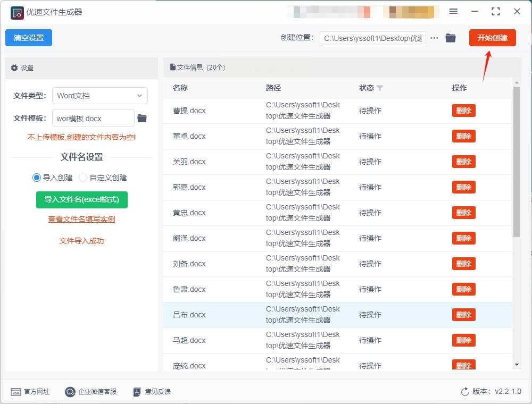Select file name 关羽.docx

[189, 162]
